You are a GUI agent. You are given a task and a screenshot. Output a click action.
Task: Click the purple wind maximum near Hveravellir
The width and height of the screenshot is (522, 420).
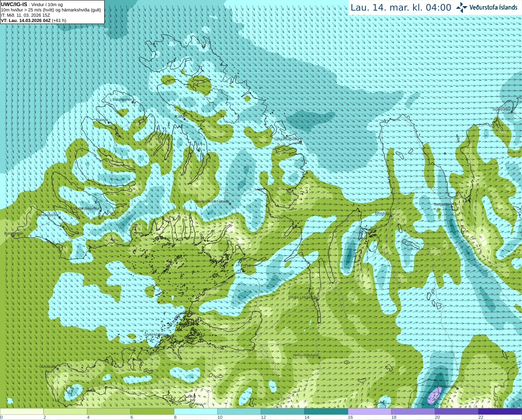pos(435,396)
